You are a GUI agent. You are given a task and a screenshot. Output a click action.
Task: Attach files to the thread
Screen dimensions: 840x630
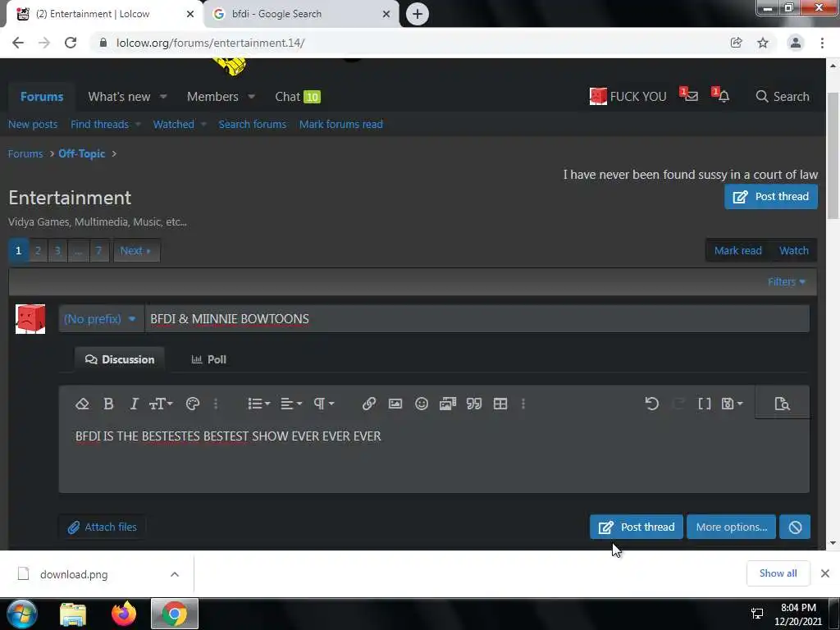102,527
